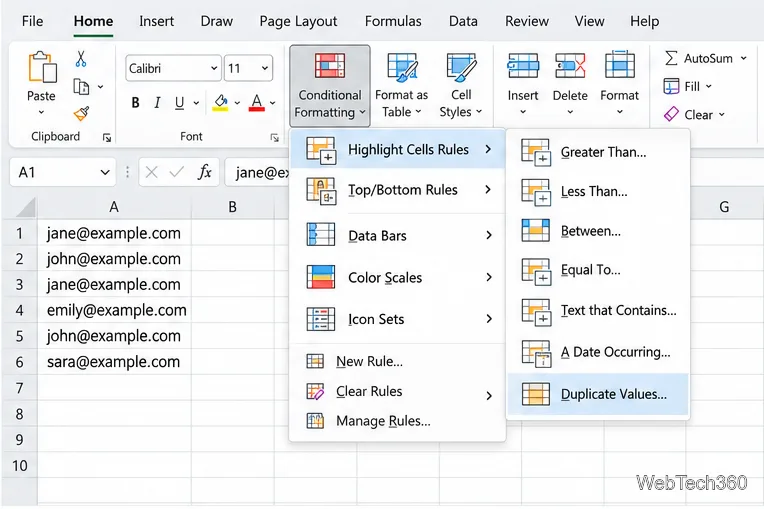Open the Font Color dropdown arrow
Viewport: 764px width, 509px height.
point(272,103)
